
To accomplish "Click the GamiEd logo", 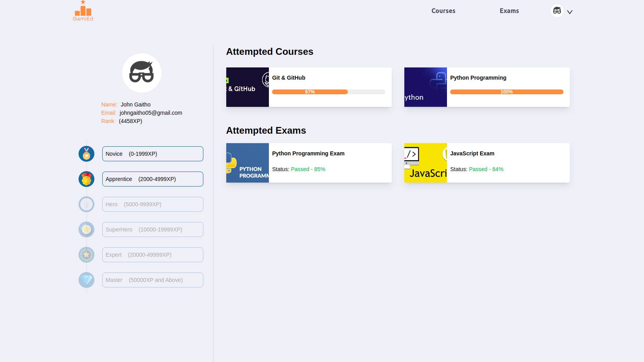I will (x=83, y=11).
